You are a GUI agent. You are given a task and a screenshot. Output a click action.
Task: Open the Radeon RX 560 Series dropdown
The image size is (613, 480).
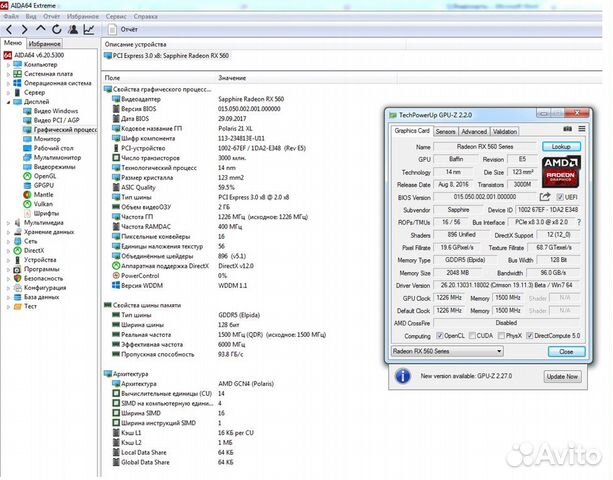[x=447, y=351]
